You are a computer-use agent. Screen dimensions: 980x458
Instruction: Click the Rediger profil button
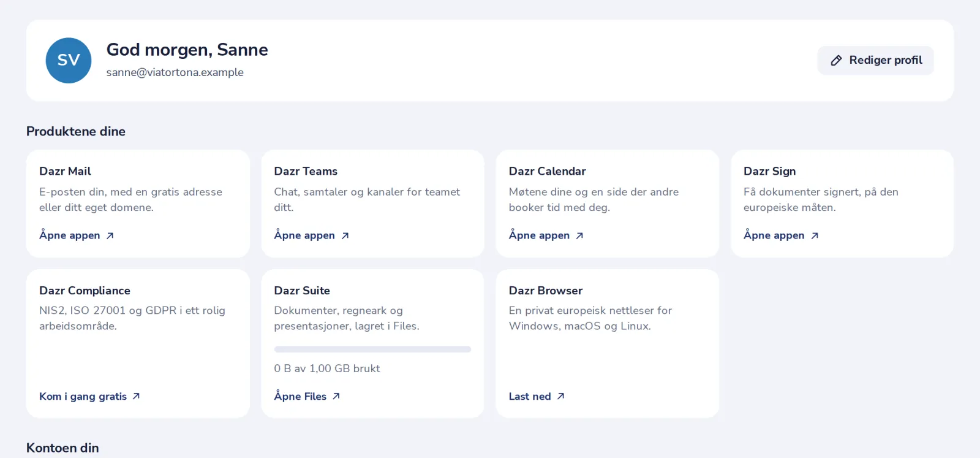[876, 60]
